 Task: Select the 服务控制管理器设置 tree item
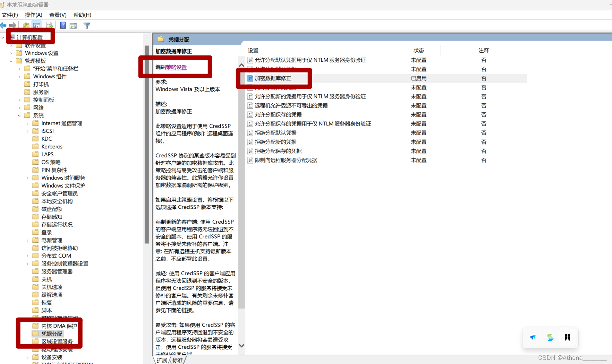(x=65, y=263)
